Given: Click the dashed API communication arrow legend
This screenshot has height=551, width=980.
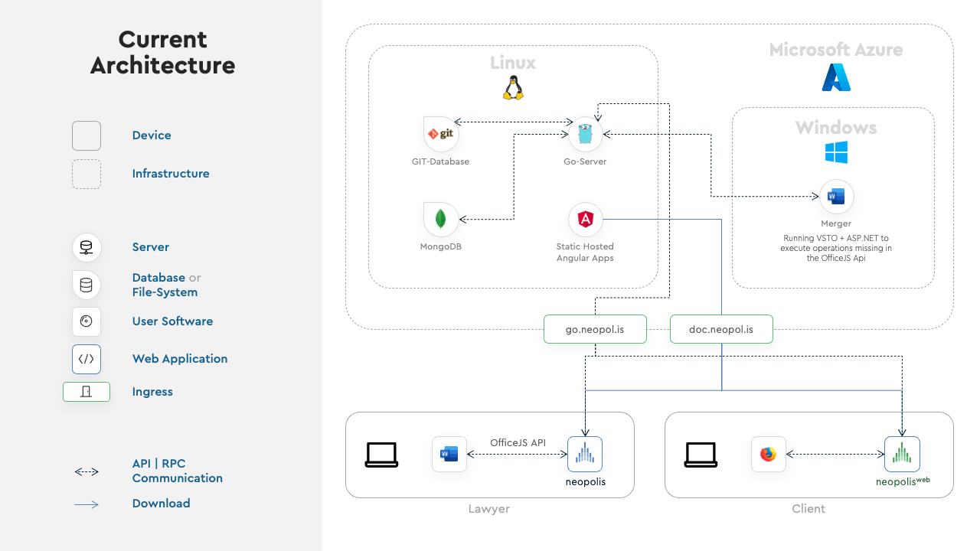Looking at the screenshot, I should point(87,472).
